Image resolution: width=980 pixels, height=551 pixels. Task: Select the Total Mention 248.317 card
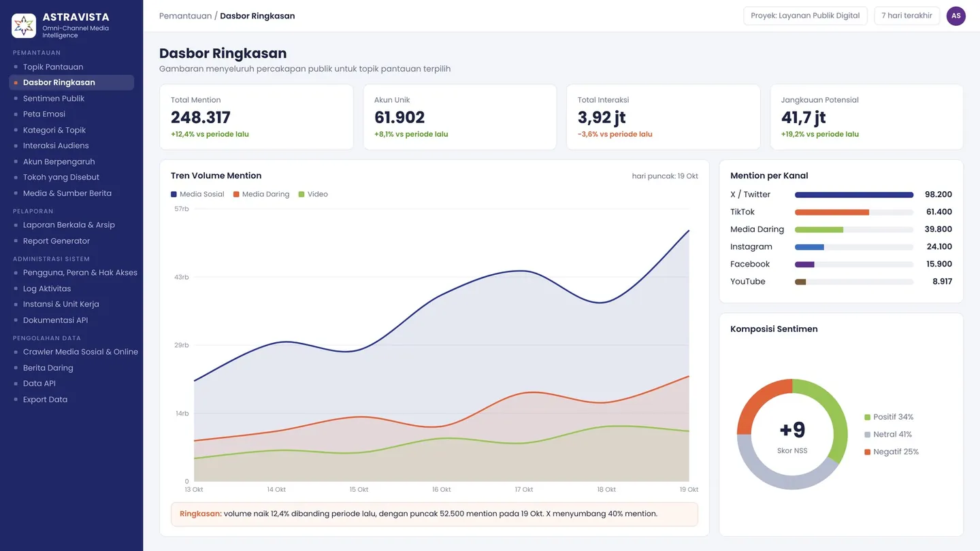[x=257, y=117]
